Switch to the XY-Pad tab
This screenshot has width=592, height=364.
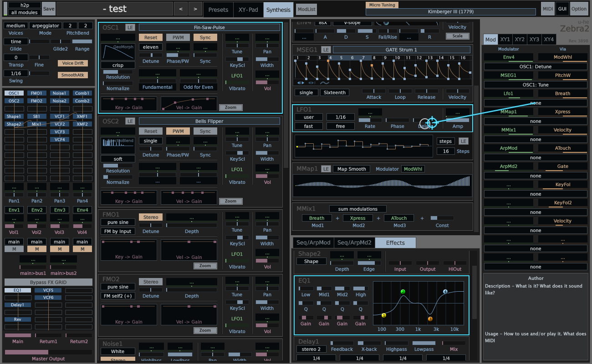tap(248, 10)
